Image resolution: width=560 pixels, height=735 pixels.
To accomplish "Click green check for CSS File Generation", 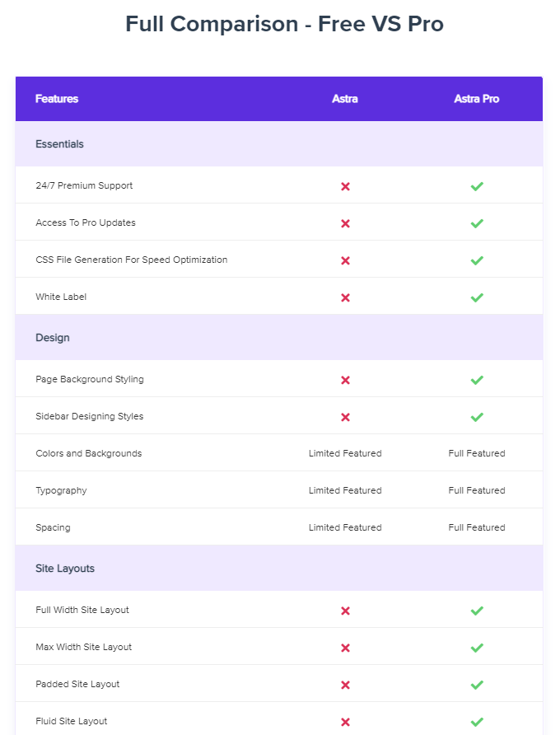I will [x=477, y=260].
